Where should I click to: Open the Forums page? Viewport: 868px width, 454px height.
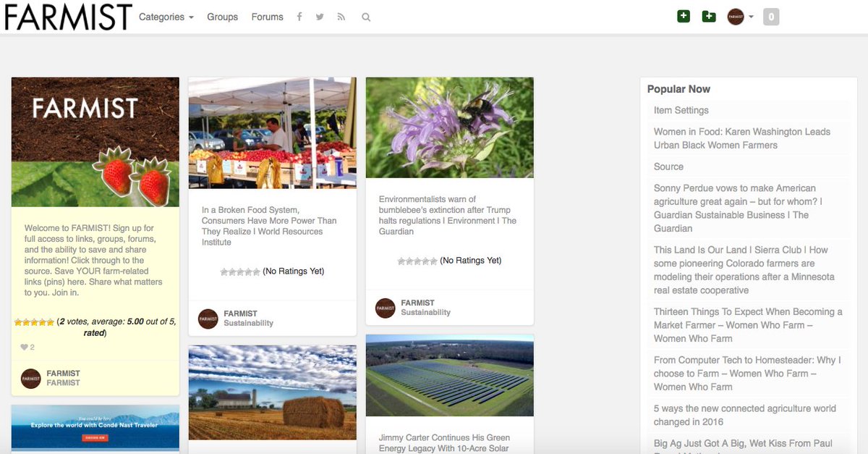tap(267, 17)
